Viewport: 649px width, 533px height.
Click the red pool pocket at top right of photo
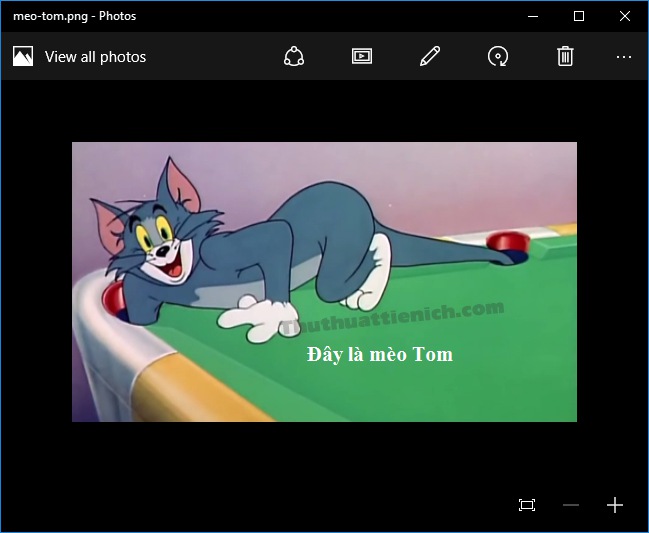point(507,243)
